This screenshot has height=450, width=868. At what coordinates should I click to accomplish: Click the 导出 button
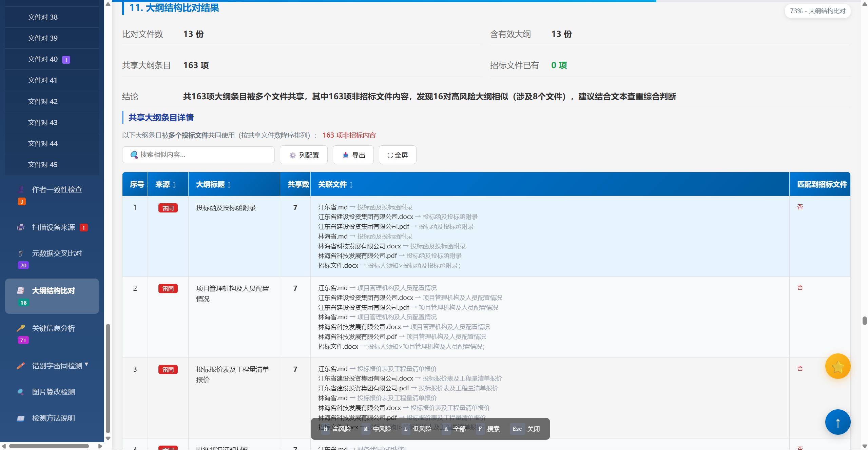point(353,155)
